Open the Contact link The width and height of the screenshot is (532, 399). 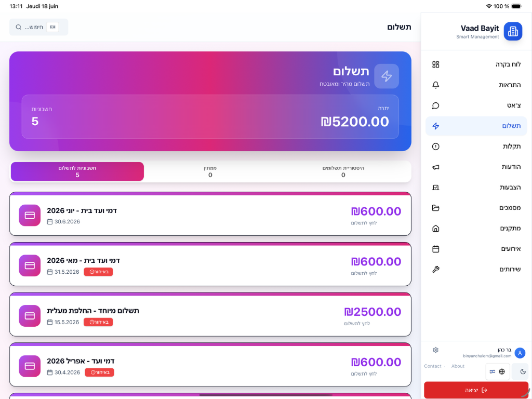click(433, 366)
